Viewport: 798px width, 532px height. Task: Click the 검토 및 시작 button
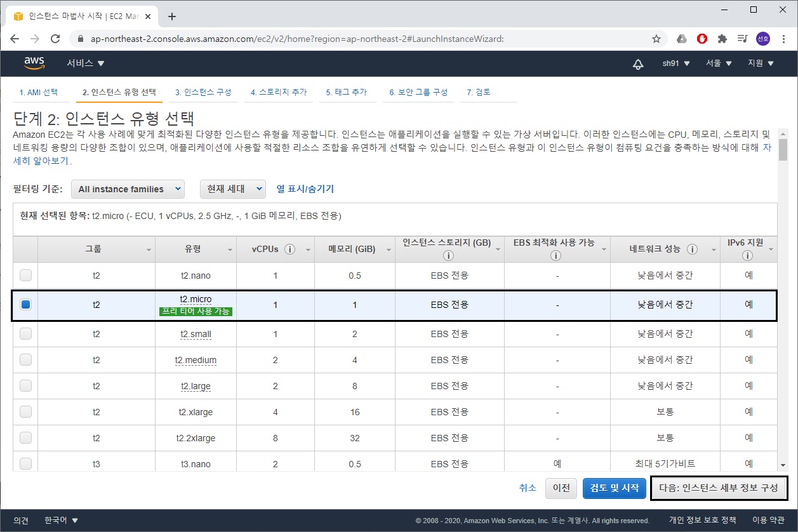click(615, 488)
